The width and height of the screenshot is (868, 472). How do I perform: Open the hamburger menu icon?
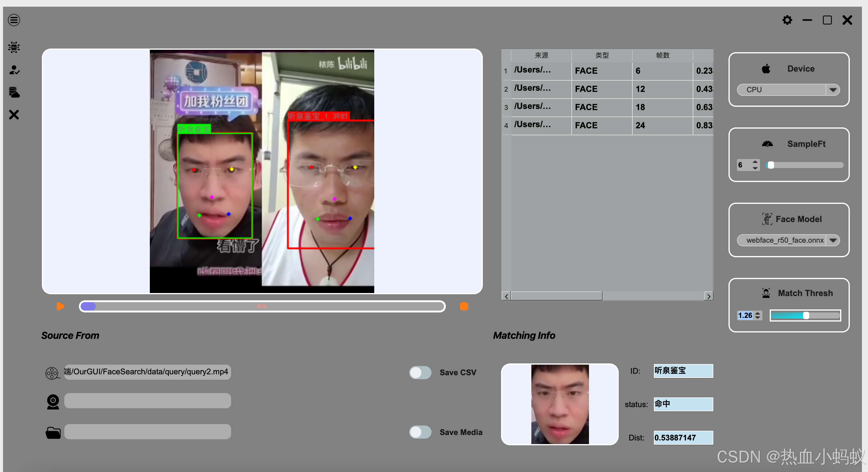coord(14,20)
